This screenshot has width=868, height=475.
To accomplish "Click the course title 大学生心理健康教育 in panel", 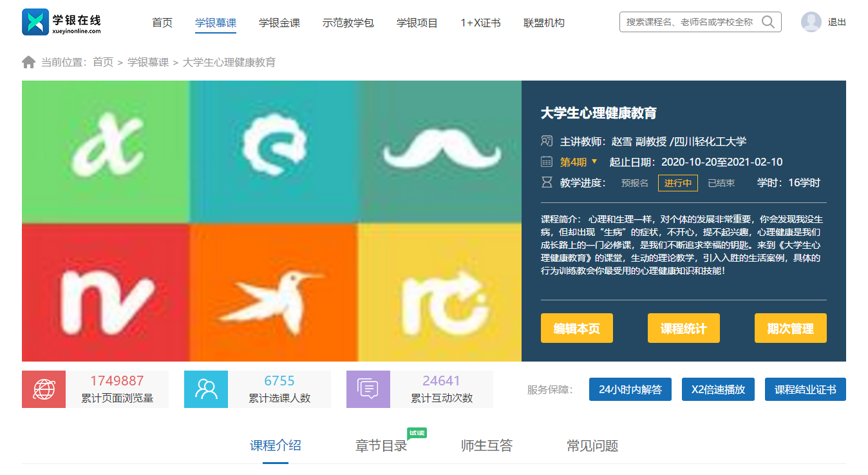I will (x=599, y=113).
